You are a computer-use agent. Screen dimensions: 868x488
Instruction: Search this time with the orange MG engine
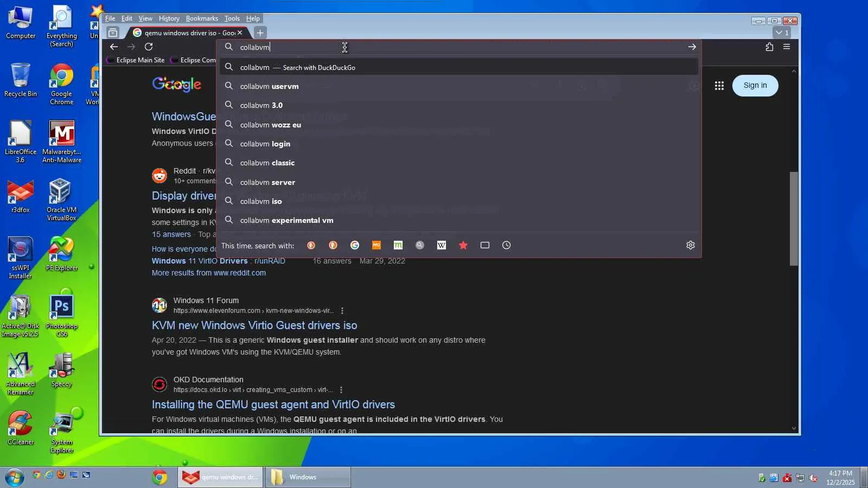(376, 246)
